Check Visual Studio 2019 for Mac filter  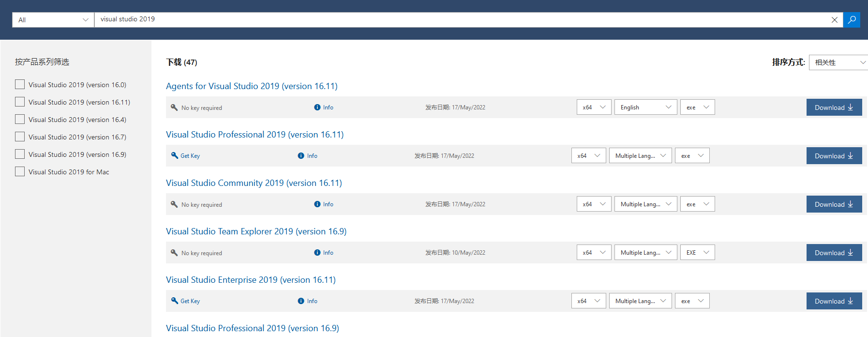pyautogui.click(x=20, y=171)
